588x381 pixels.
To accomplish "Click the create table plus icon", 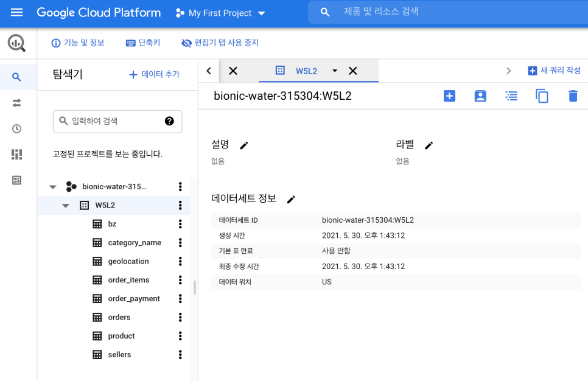I will [449, 96].
